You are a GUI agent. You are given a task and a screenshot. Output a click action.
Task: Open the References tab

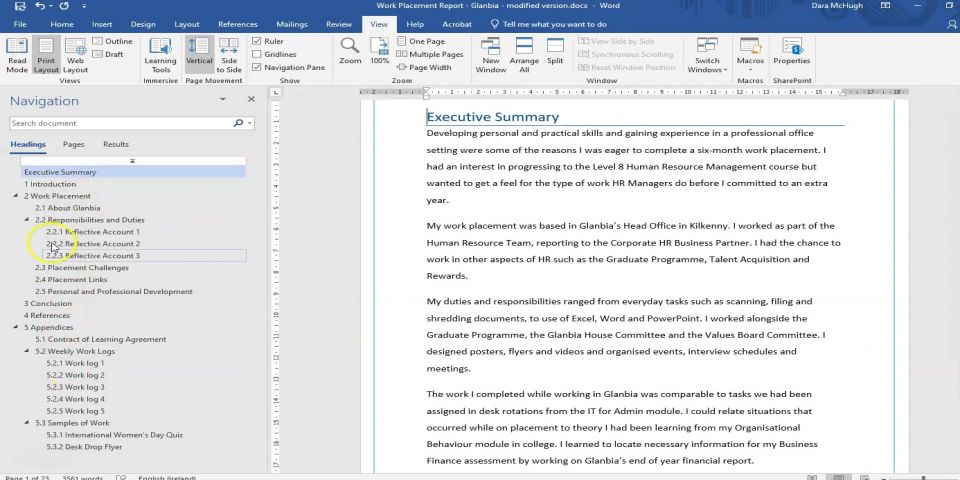tap(238, 24)
